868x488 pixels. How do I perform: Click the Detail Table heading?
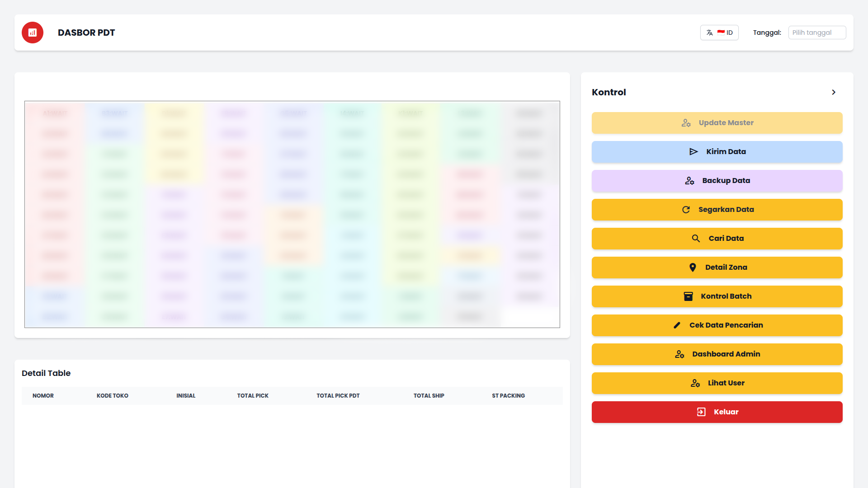(46, 373)
